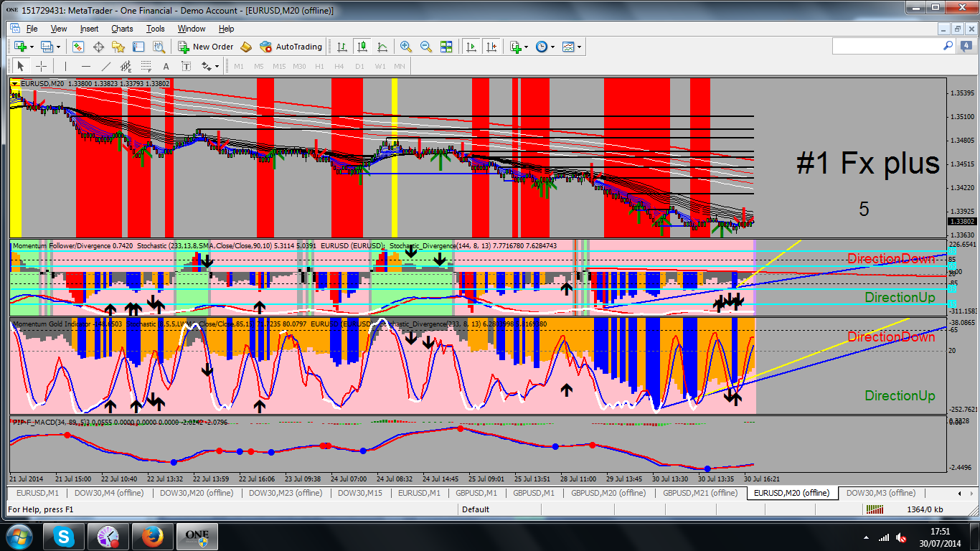Toggle chart shift from right border
Screen dimensions: 980x551
pos(491,47)
